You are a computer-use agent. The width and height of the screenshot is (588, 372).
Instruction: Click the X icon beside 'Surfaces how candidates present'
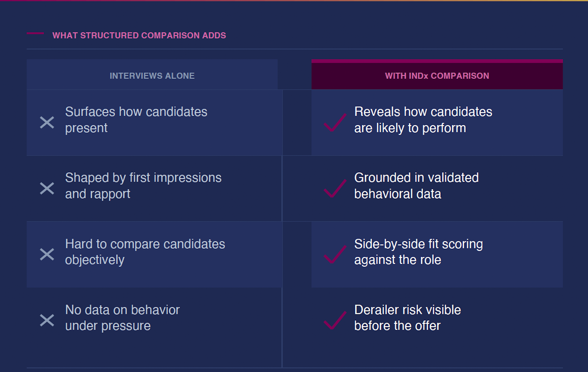click(47, 122)
